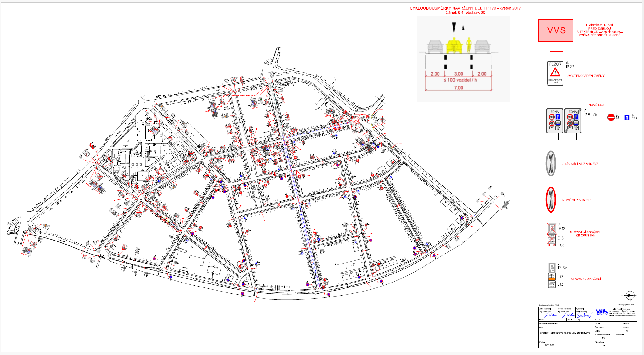Click the grey existing V15 "30" marking
The image size is (644, 355).
click(551, 164)
